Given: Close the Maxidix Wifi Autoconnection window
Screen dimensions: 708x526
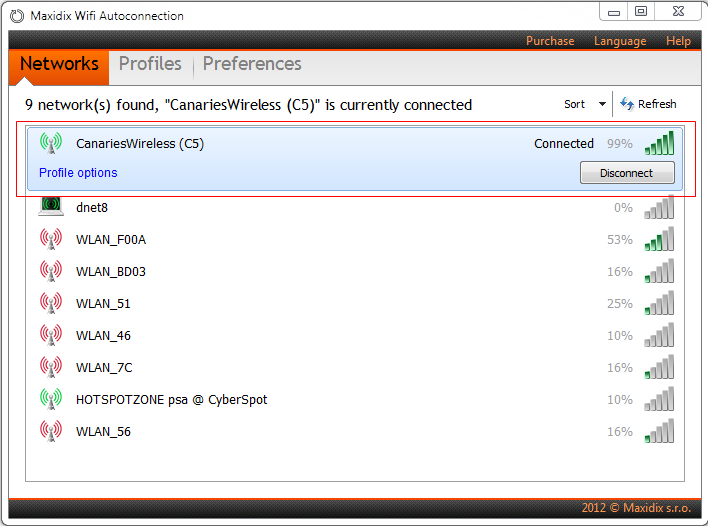Looking at the screenshot, I should (x=678, y=11).
